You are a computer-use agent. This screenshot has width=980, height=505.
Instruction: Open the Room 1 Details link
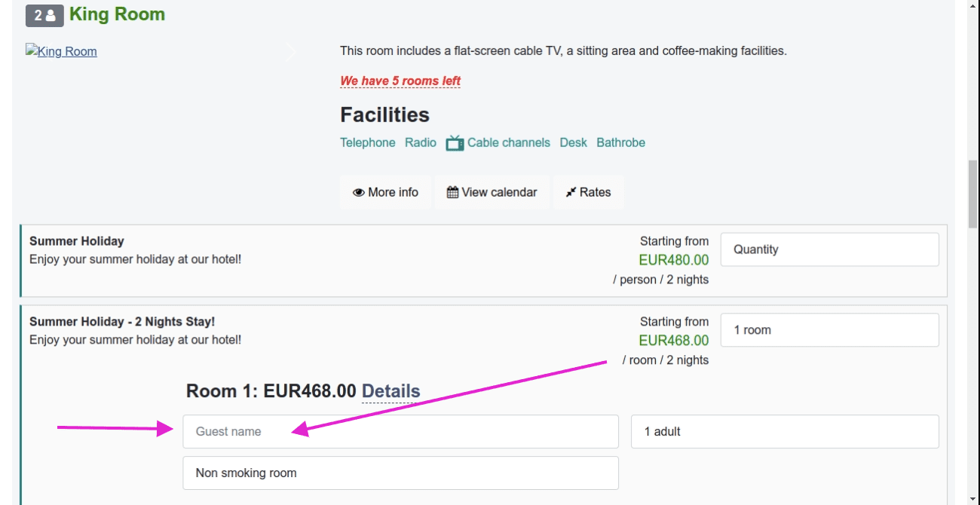[390, 391]
